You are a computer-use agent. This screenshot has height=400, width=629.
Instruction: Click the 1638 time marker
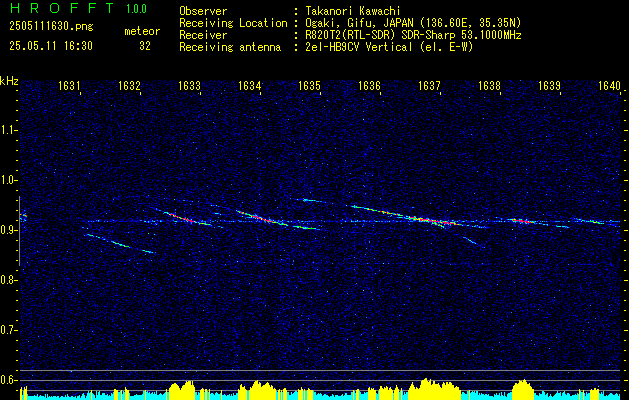489,85
